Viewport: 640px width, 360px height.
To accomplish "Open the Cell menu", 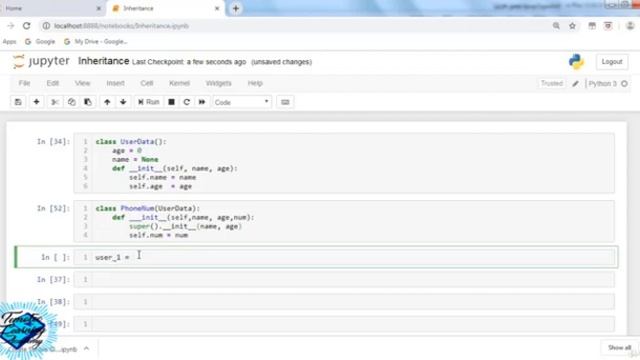I will 147,83.
